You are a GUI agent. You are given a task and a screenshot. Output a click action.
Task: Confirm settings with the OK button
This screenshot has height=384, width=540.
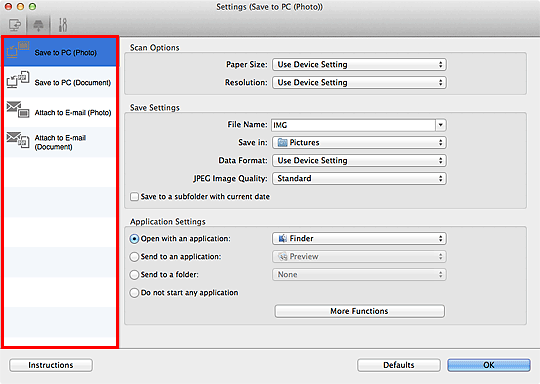click(x=489, y=365)
